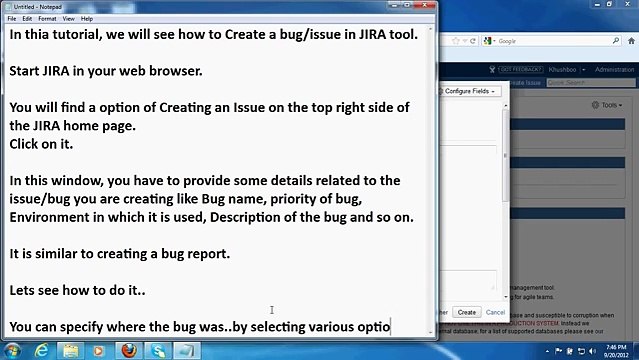Click line 'Lets see how to do it..'
This screenshot has height=360, width=639.
77,290
